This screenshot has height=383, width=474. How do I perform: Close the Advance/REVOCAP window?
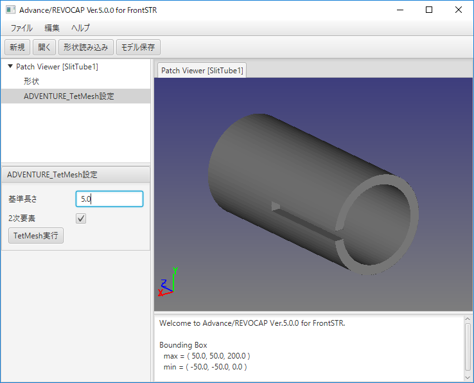coord(458,10)
